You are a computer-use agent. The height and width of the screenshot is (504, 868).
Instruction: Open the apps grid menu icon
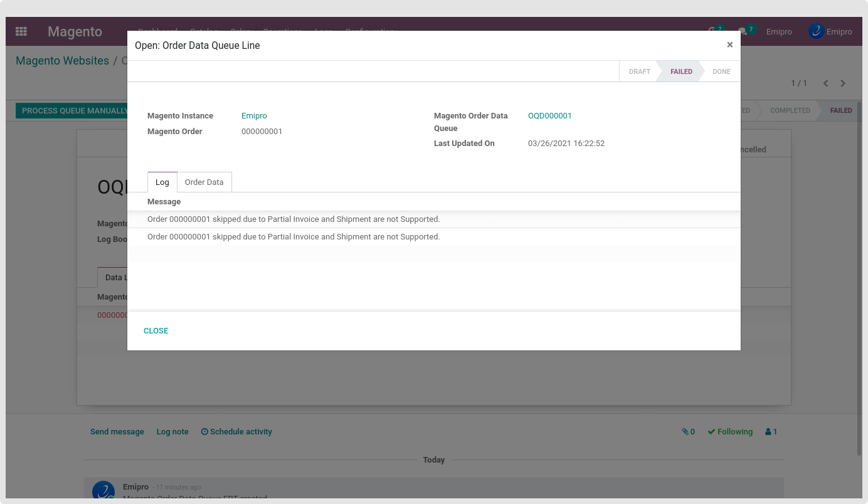[x=21, y=31]
